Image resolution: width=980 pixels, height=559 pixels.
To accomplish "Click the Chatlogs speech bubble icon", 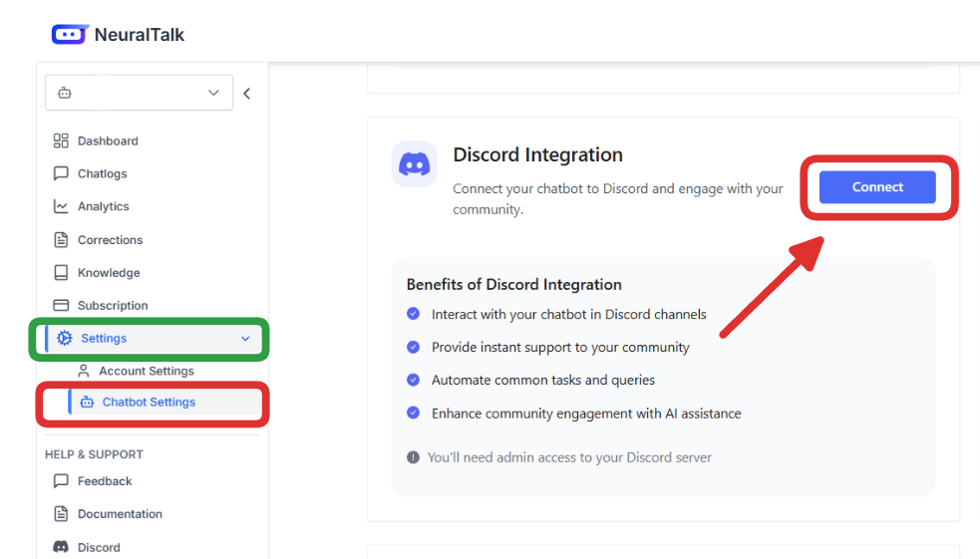I will point(61,173).
